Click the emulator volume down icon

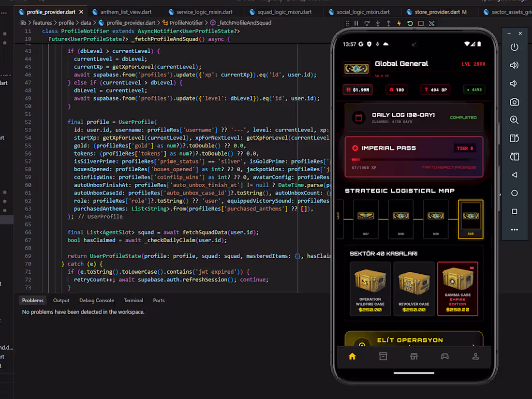pos(514,84)
